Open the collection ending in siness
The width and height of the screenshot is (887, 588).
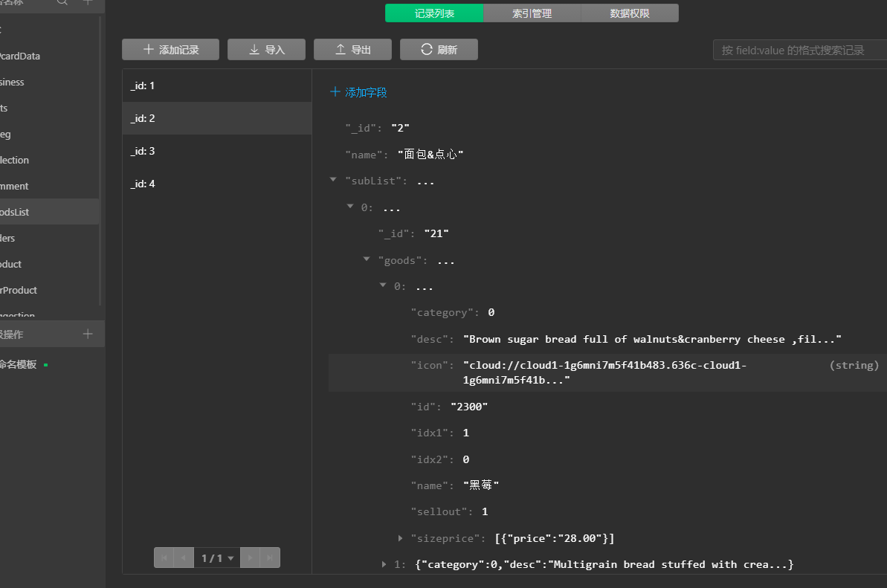tap(49, 82)
